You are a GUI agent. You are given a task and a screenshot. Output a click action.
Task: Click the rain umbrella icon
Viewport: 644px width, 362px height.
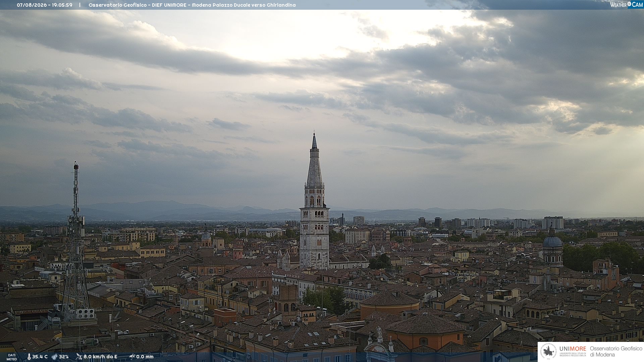[x=132, y=357]
